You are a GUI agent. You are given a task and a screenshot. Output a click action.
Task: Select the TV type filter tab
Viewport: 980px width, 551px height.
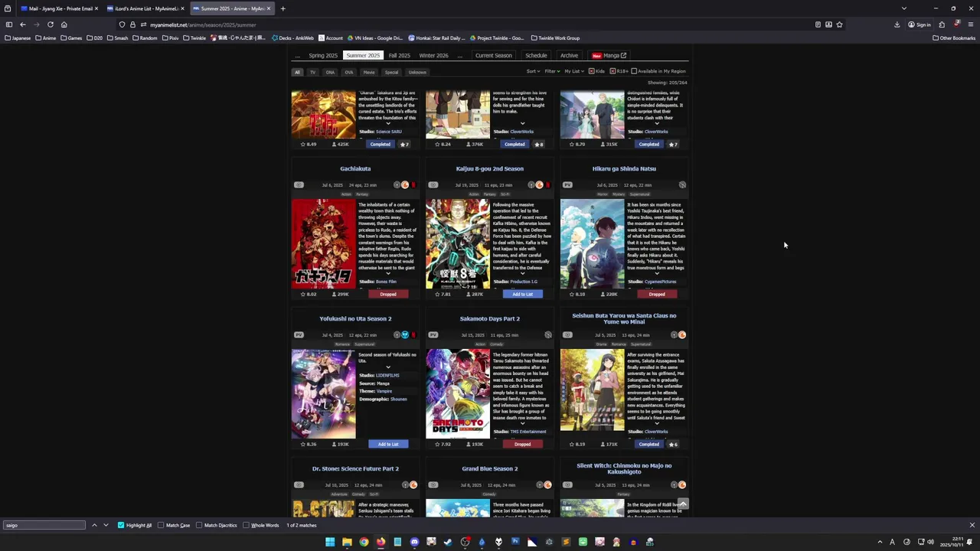click(312, 72)
